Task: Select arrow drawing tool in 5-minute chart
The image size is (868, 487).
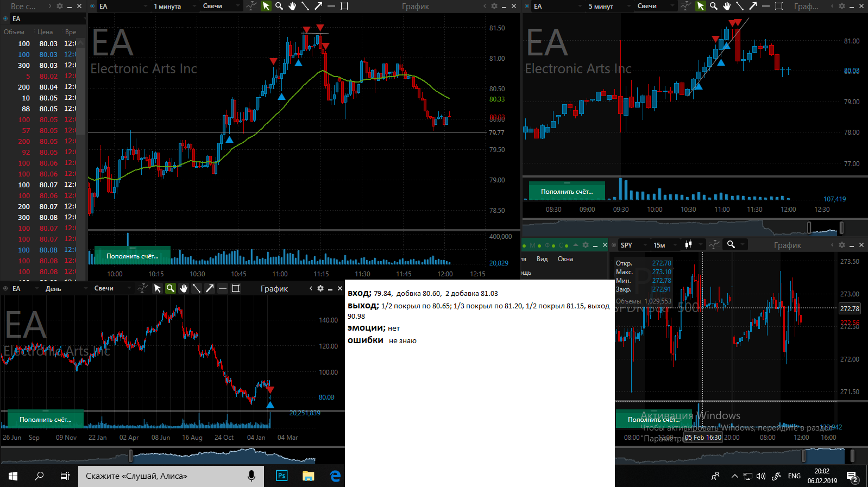Action: [753, 6]
